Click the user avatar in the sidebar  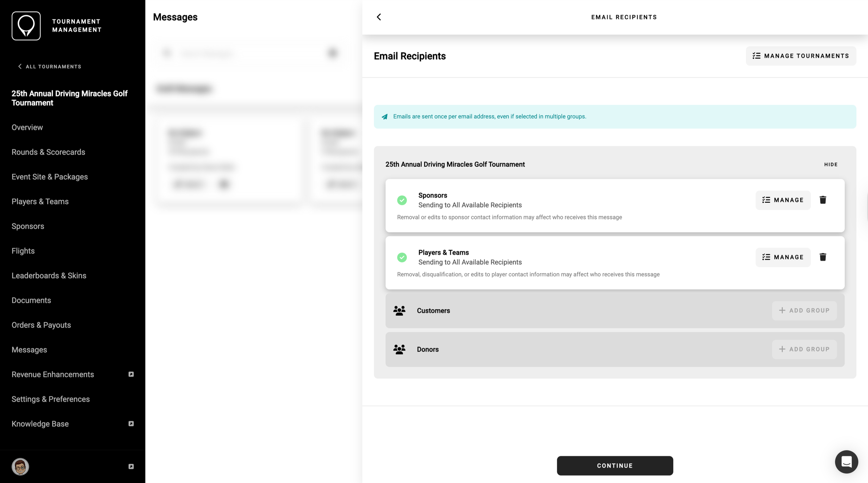(x=20, y=466)
